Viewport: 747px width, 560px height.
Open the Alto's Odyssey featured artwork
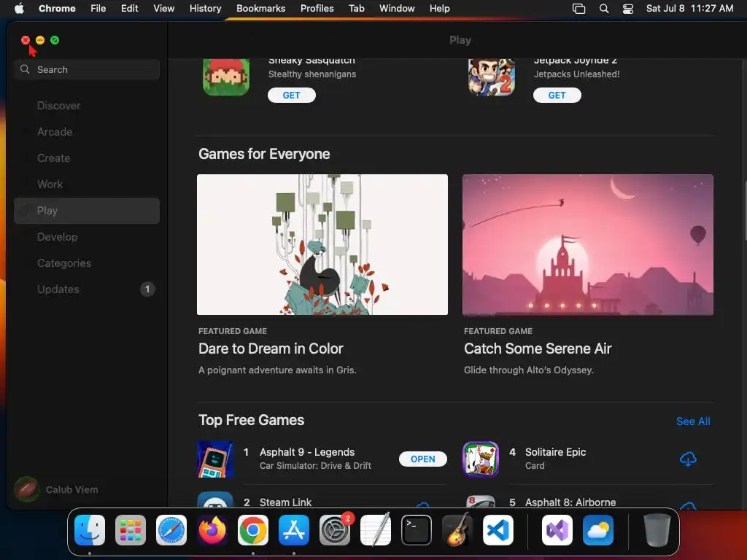click(588, 244)
